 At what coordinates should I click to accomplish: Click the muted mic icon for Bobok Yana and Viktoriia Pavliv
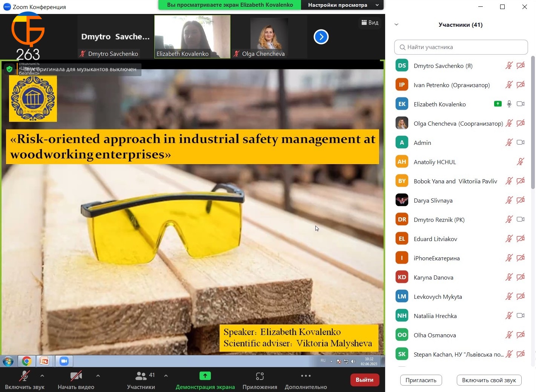[x=509, y=181]
